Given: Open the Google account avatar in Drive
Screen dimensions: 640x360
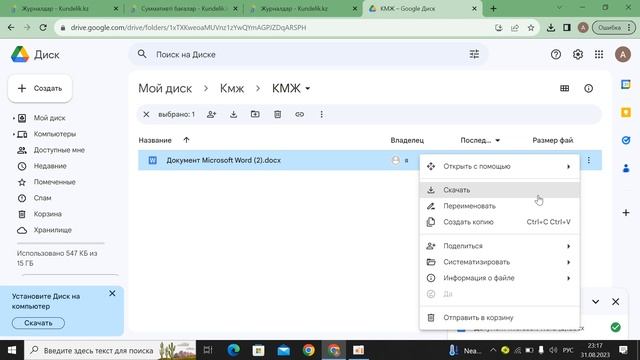Looking at the screenshot, I should coord(623,54).
